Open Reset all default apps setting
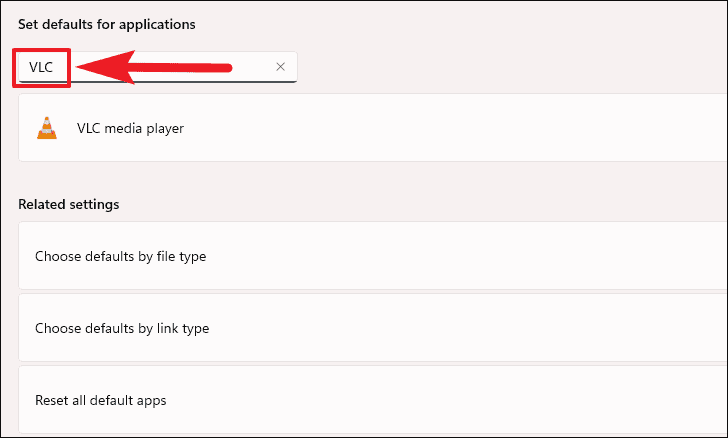Image resolution: width=728 pixels, height=438 pixels. click(373, 400)
